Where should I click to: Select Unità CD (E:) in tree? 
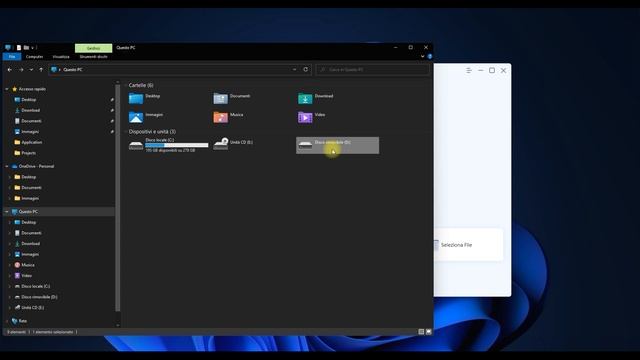pos(32,308)
